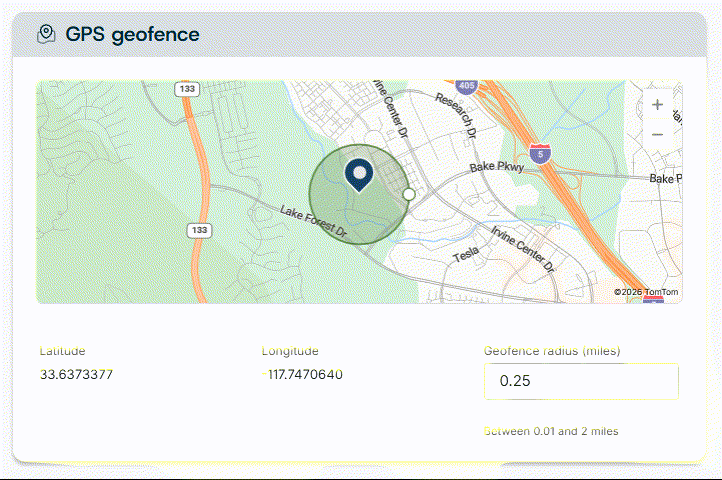Click the Tesla label on map
Image resolution: width=722 pixels, height=480 pixels.
[x=466, y=254]
